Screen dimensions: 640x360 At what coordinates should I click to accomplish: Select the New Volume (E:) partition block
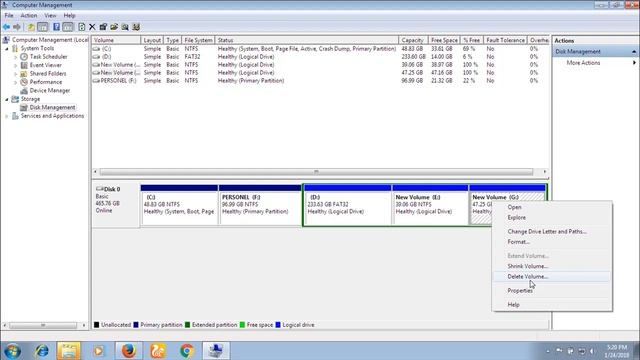click(x=430, y=204)
